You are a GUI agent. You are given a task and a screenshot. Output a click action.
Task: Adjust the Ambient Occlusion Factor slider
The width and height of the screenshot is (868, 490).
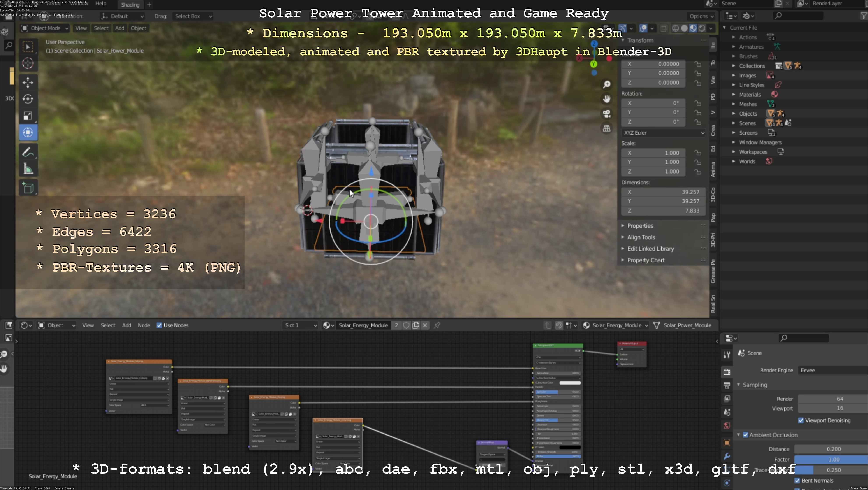point(831,459)
